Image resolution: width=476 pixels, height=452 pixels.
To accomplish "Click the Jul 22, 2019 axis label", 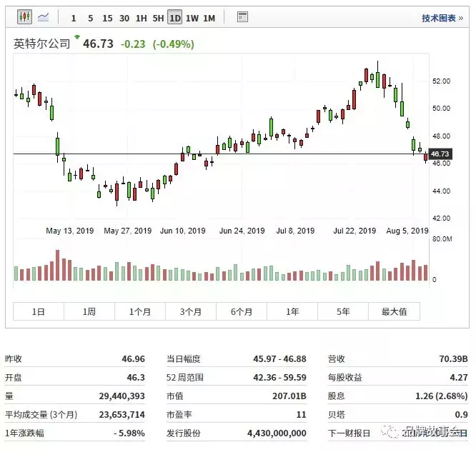I will tap(354, 231).
